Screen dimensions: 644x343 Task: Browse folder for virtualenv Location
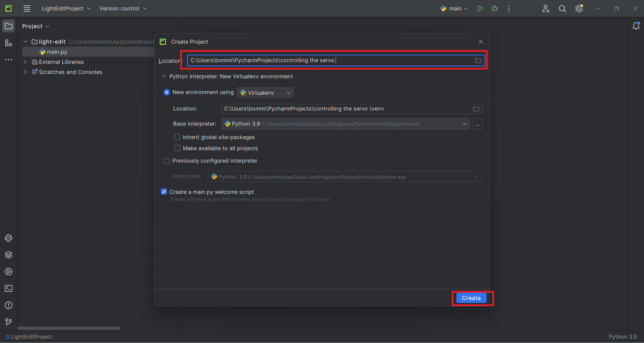(476, 109)
